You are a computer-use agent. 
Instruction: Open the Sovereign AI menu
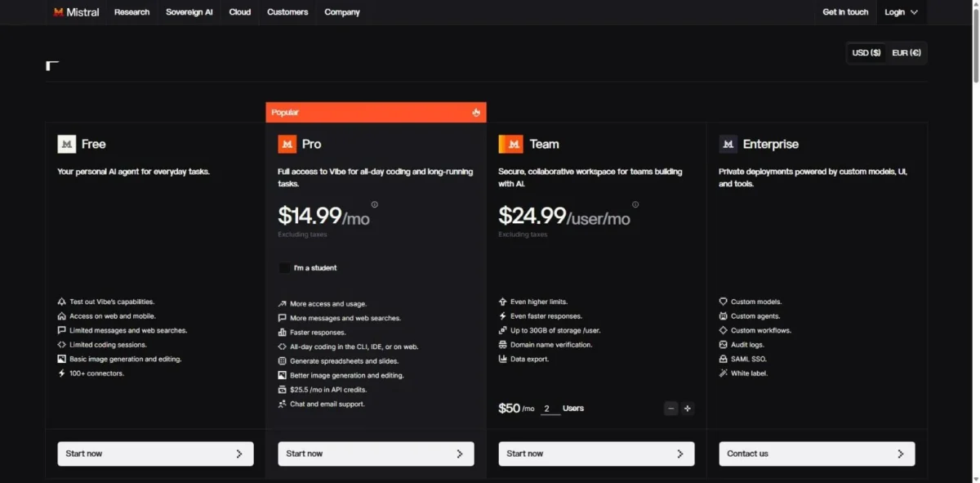[x=189, y=12]
